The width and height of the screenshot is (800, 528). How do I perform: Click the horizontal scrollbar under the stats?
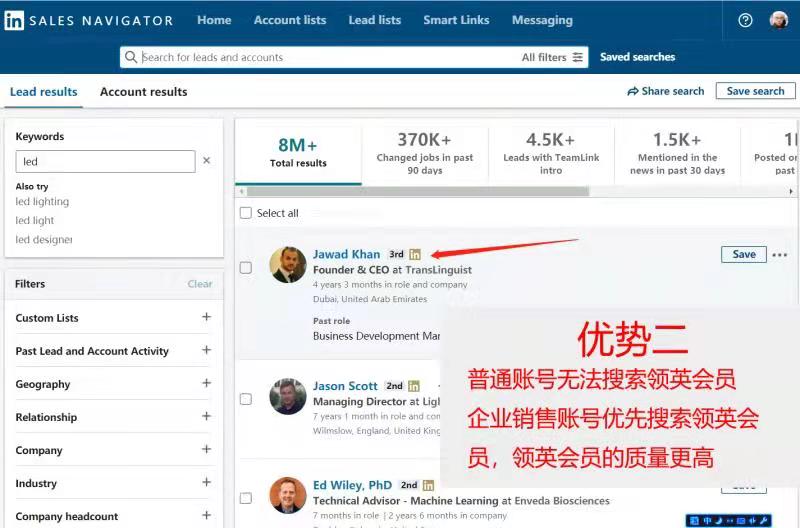tap(417, 192)
